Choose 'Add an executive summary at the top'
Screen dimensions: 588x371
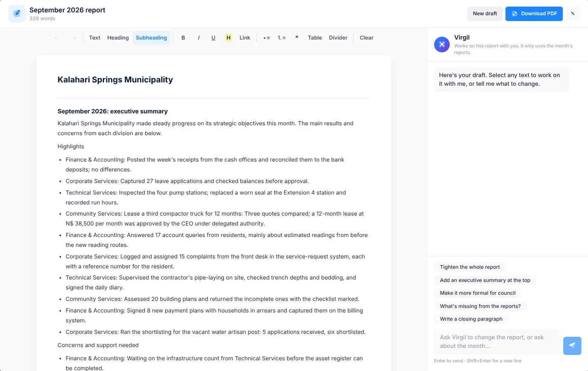click(x=485, y=280)
